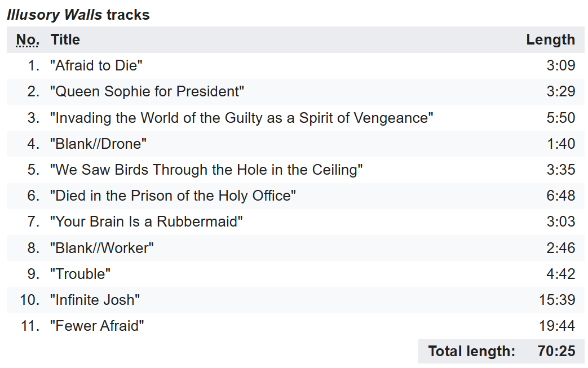
Task: Click the "No." column header abbreviation
Action: [x=28, y=39]
